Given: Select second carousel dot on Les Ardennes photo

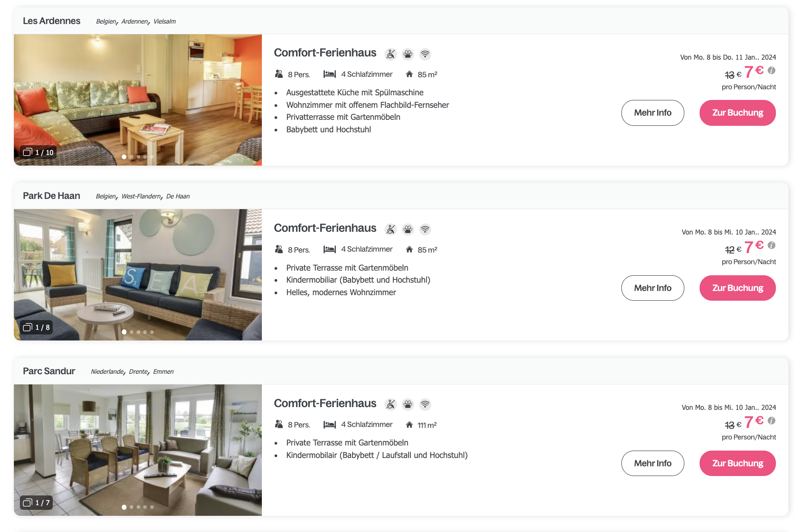Looking at the screenshot, I should 131,157.
